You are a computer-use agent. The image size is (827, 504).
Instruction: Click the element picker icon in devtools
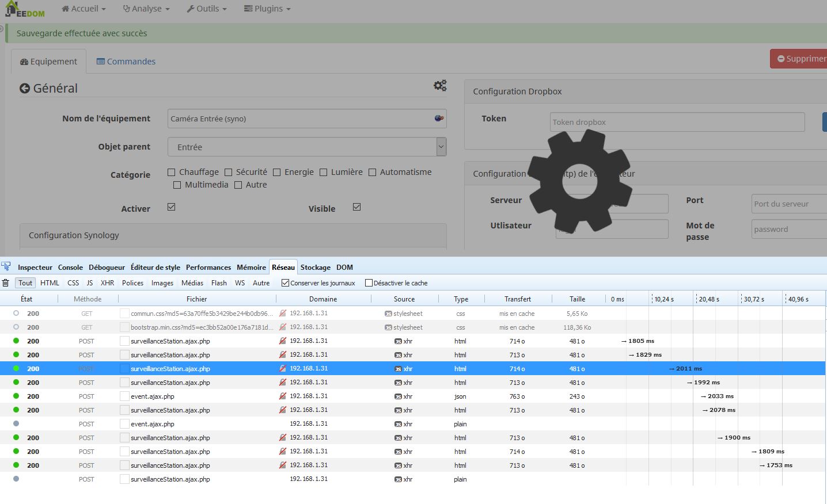pyautogui.click(x=6, y=266)
